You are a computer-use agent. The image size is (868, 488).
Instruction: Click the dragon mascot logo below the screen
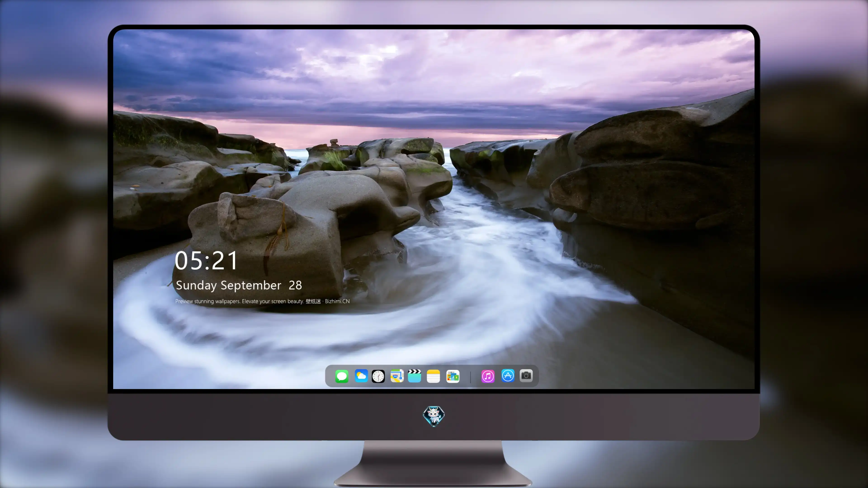[x=434, y=416]
